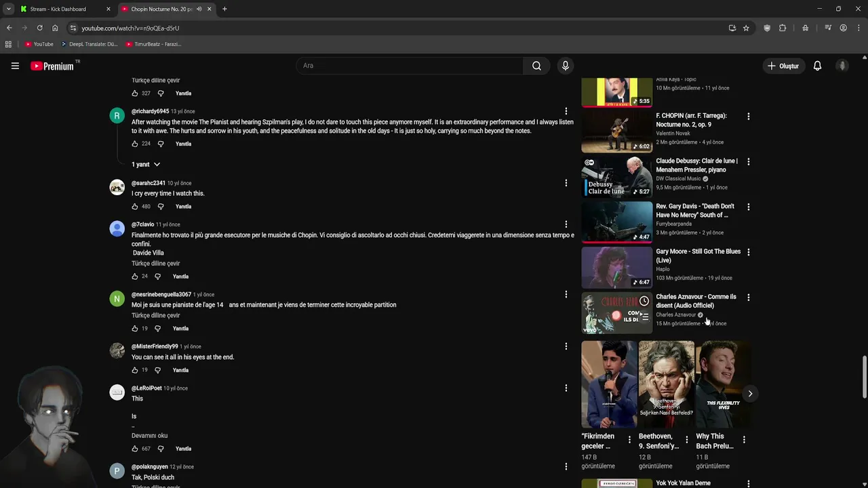This screenshot has width=868, height=488.
Task: Open the browser extensions puzzle icon
Action: (783, 28)
